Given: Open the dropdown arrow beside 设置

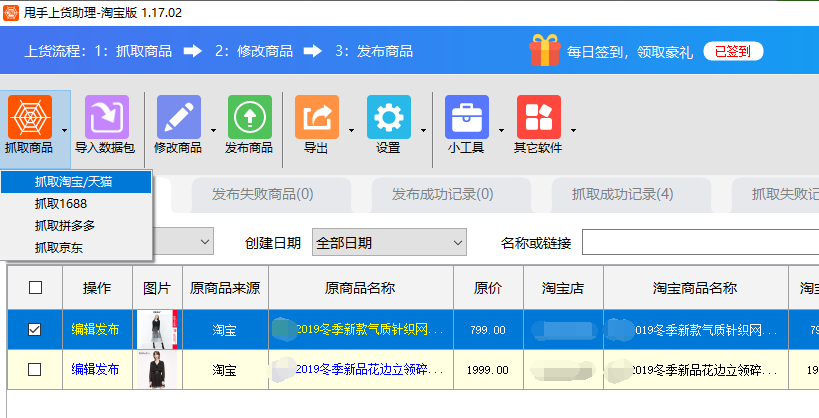Looking at the screenshot, I should (423, 130).
